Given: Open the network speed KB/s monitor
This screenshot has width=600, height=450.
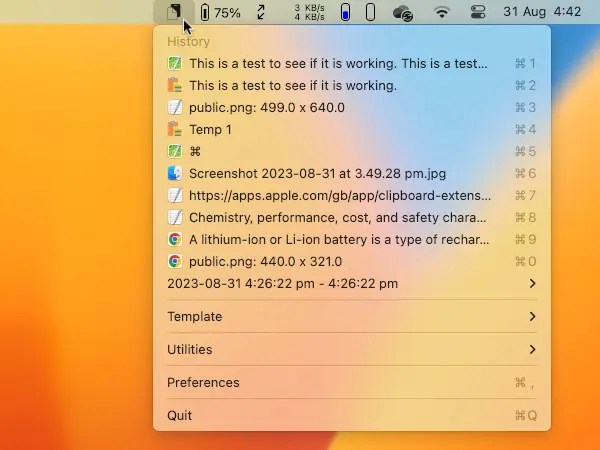Looking at the screenshot, I should click(309, 12).
